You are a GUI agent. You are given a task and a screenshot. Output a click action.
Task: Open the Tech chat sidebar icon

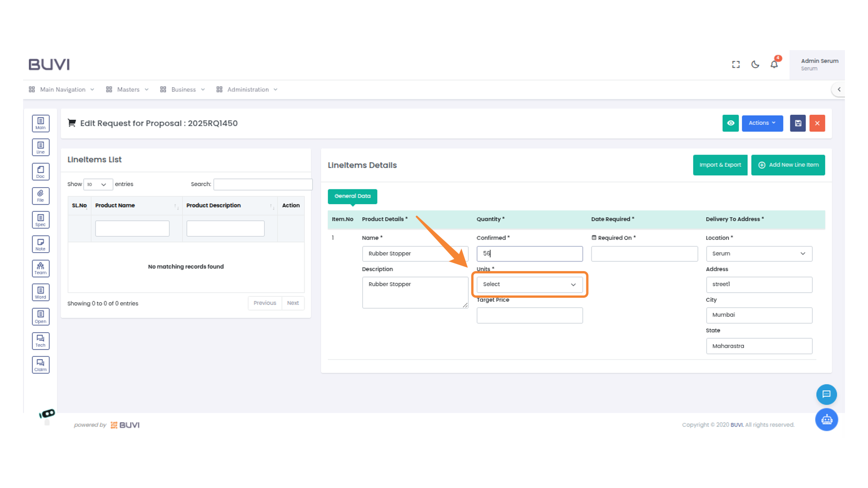(x=41, y=341)
